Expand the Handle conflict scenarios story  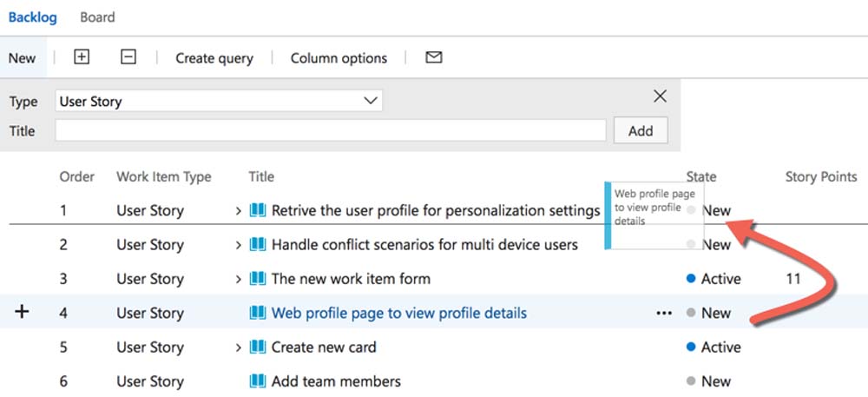click(239, 245)
